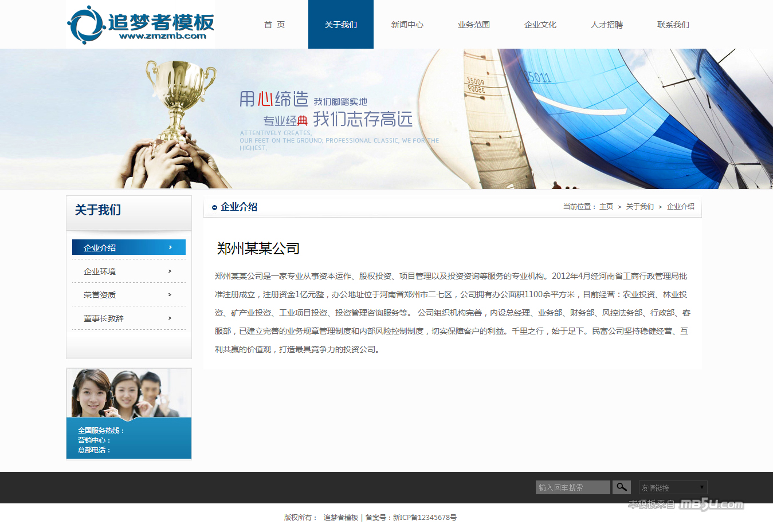
Task: Click the 关于我们 breadcrumb link
Action: [639, 207]
